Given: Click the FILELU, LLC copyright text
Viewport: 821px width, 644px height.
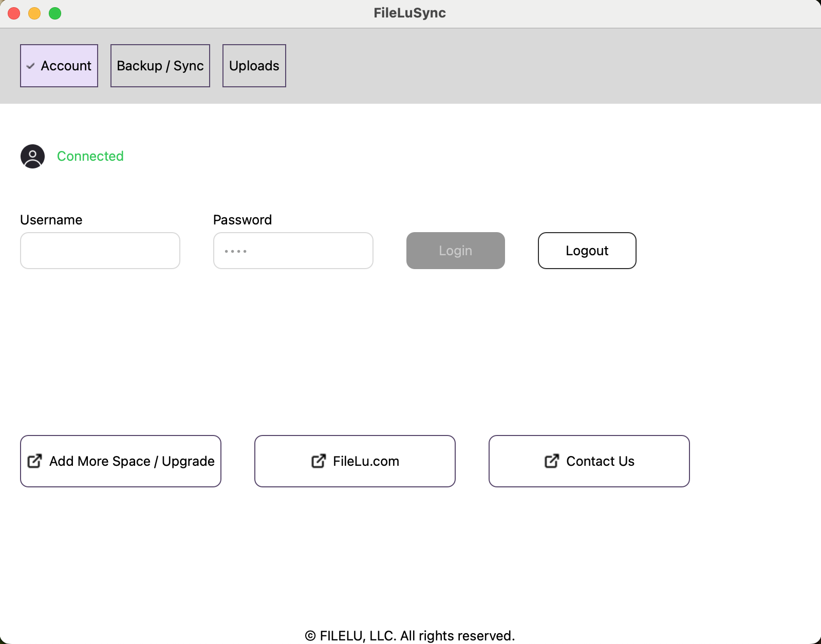Looking at the screenshot, I should [410, 636].
